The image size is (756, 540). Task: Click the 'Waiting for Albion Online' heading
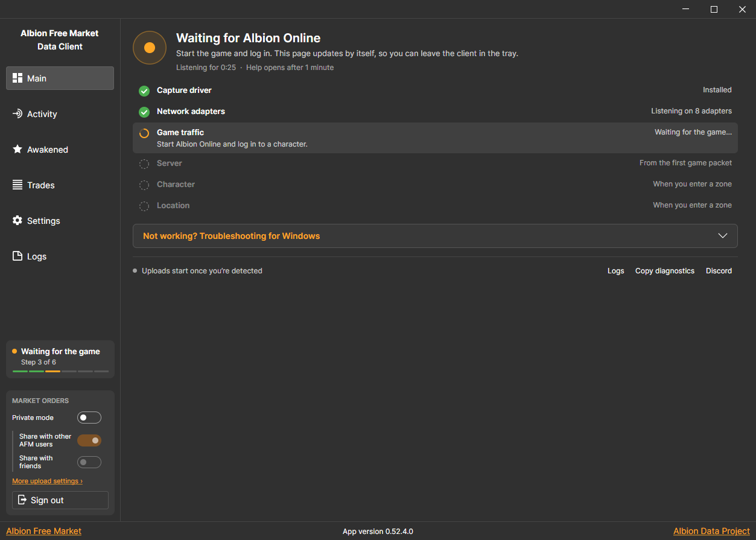point(248,38)
